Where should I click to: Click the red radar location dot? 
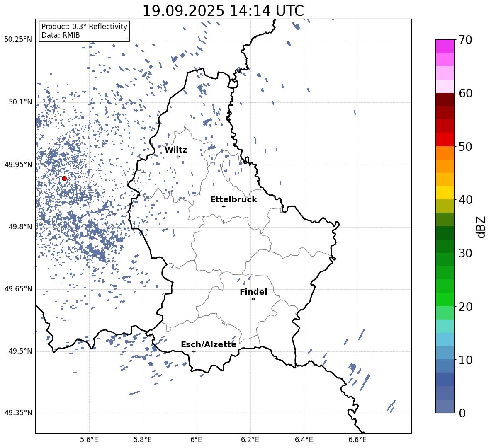pyautogui.click(x=64, y=179)
